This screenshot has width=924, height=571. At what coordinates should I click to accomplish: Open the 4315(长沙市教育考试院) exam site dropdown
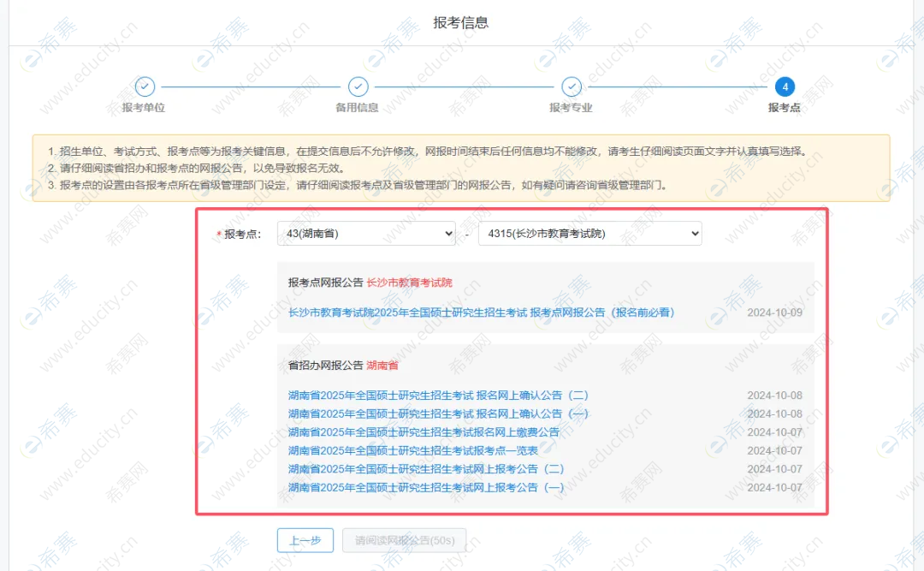click(589, 233)
